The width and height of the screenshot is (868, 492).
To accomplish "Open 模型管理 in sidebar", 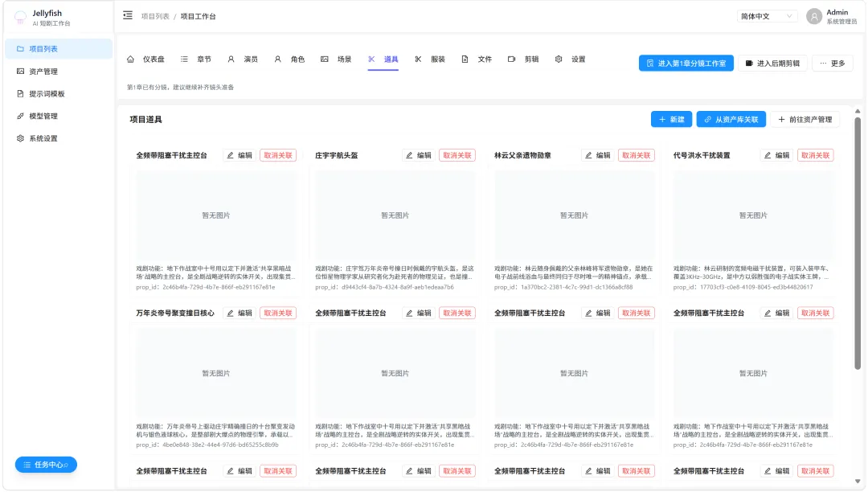I will (58, 116).
